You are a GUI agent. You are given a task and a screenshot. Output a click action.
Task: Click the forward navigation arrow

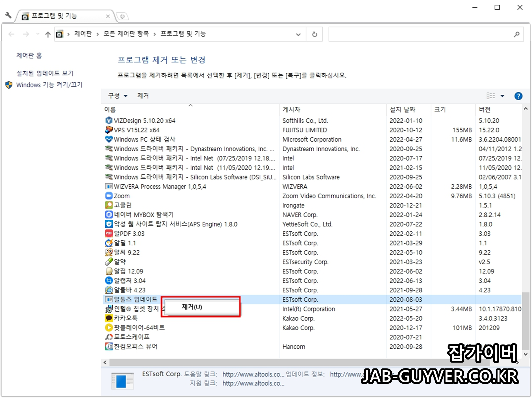pyautogui.click(x=26, y=34)
